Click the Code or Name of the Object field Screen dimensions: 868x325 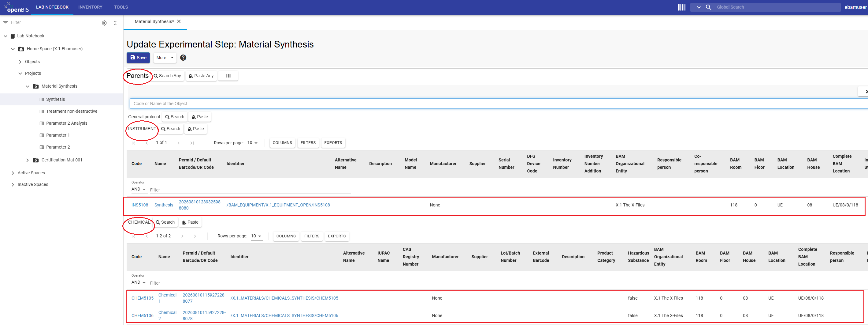pyautogui.click(x=499, y=104)
